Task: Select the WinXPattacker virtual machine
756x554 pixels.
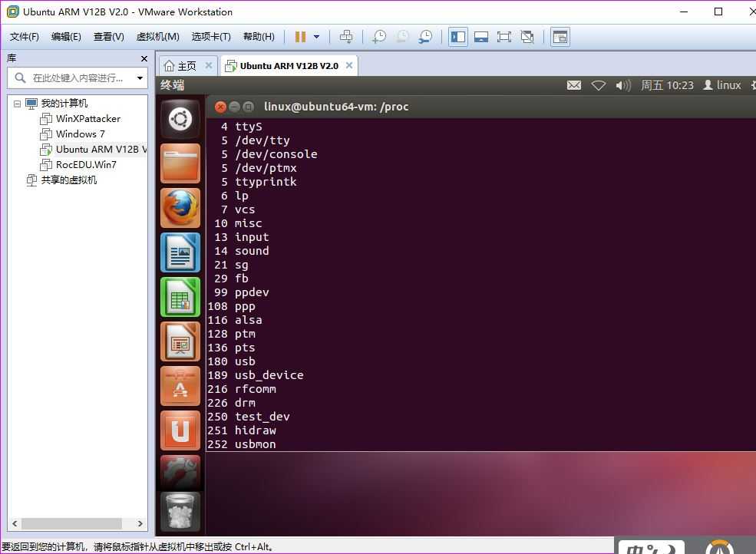Action: pos(88,119)
